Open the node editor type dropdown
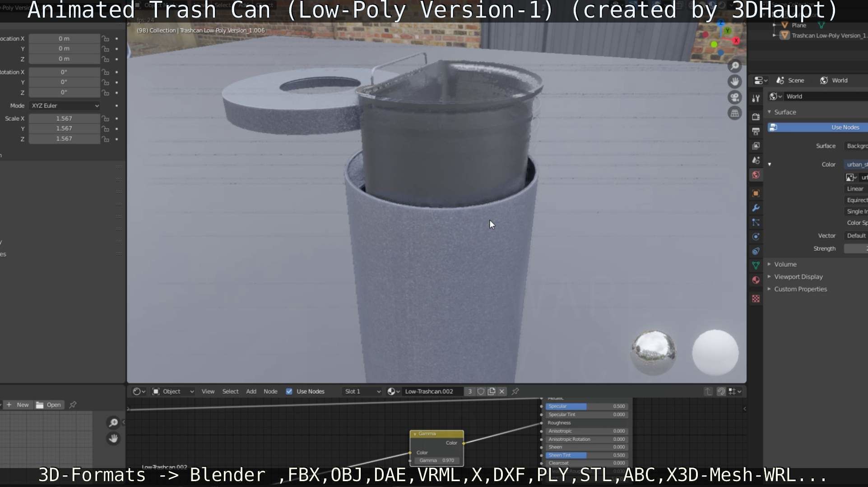 pos(139,391)
